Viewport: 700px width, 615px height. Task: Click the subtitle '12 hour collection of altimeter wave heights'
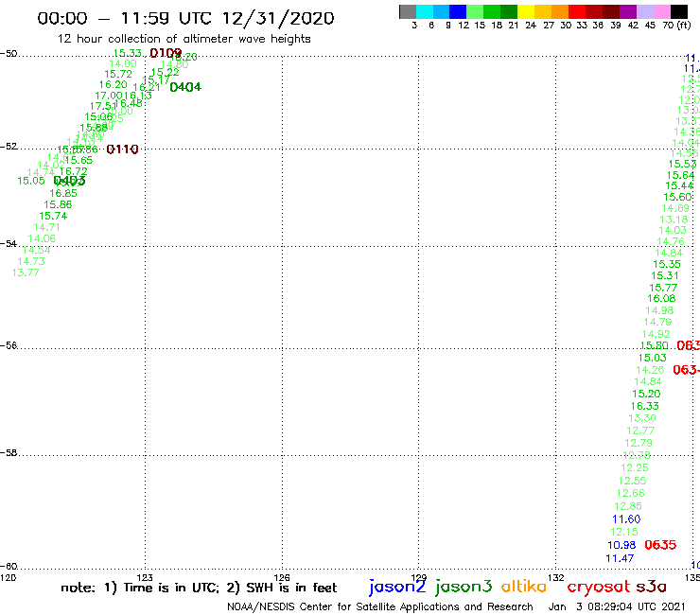tap(184, 39)
